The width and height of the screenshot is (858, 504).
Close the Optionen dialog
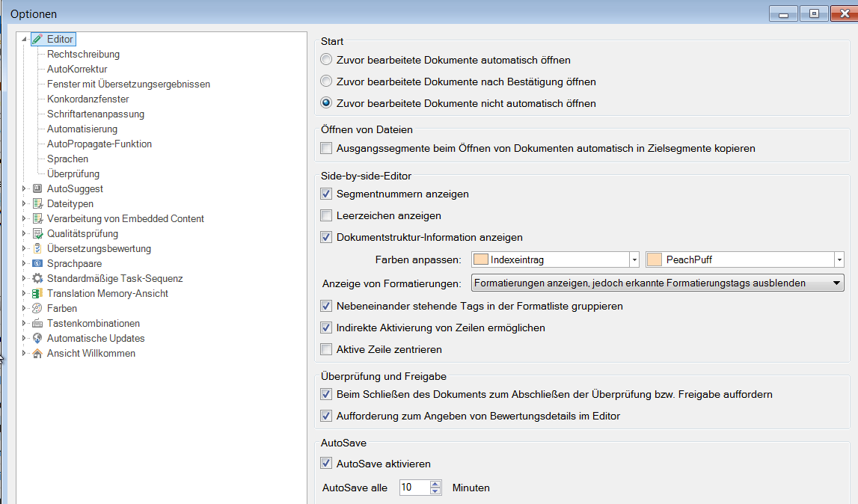point(845,13)
